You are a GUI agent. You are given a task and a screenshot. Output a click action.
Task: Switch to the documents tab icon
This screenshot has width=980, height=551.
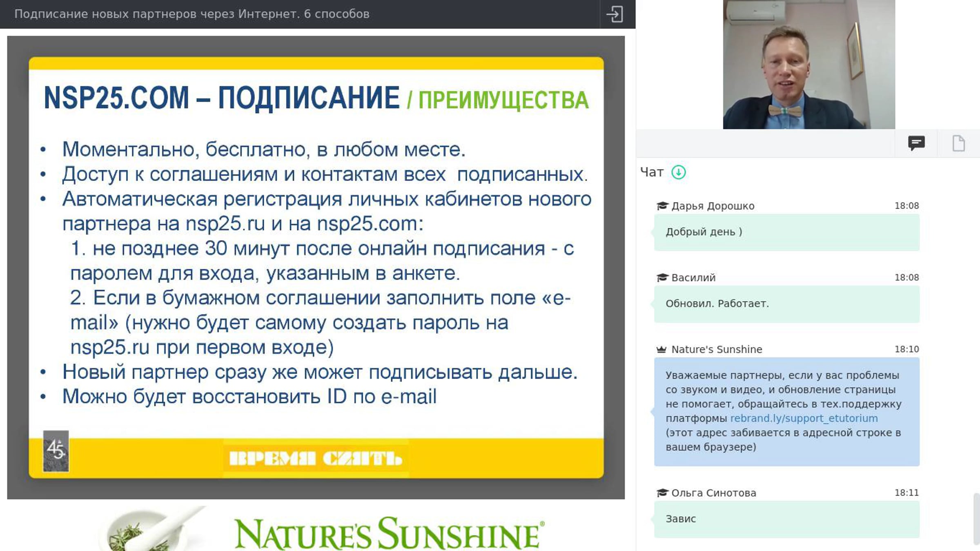click(x=958, y=143)
